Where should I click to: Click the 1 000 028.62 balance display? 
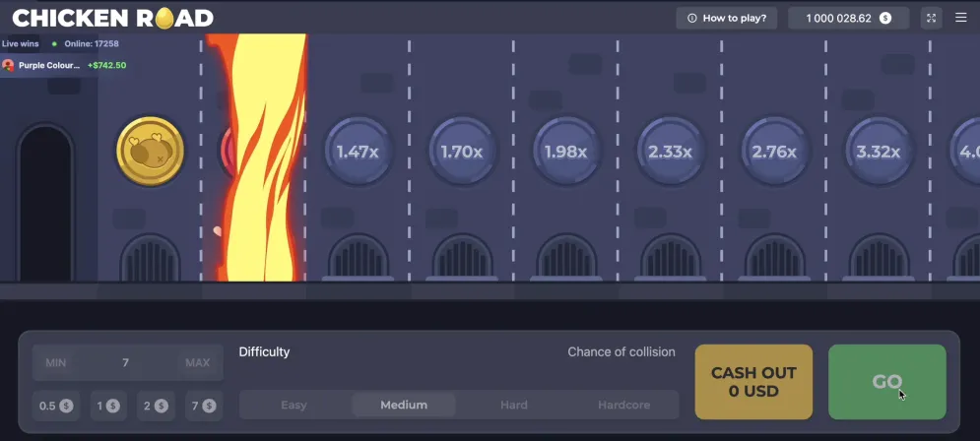point(848,18)
